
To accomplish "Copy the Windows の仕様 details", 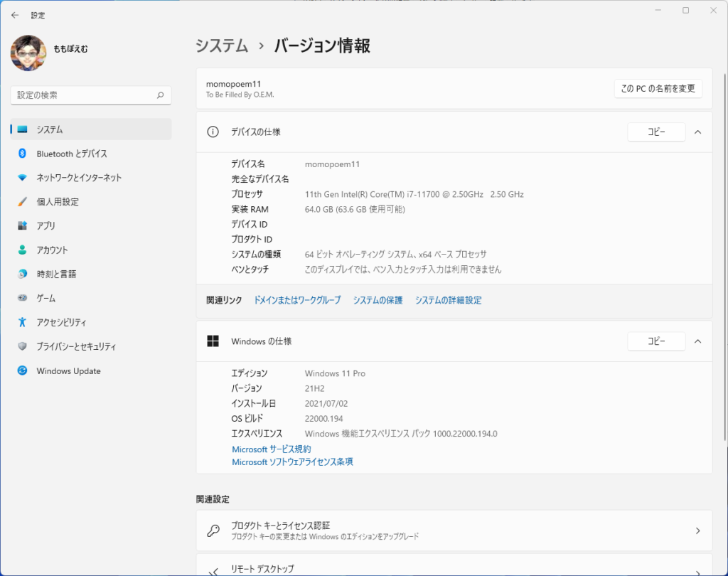I will [x=656, y=341].
